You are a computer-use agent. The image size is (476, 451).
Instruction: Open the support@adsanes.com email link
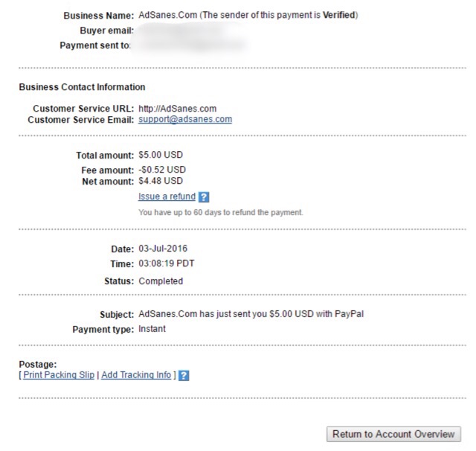click(x=185, y=119)
